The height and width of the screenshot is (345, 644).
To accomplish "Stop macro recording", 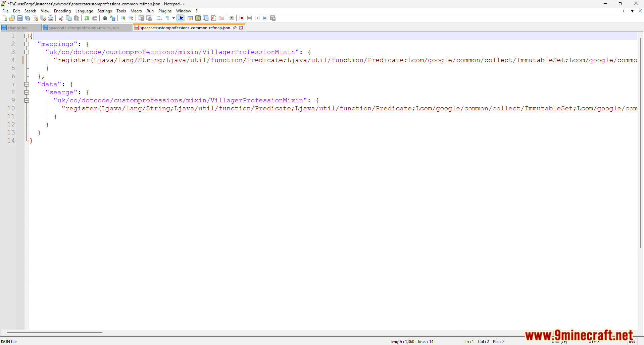I will tap(250, 18).
